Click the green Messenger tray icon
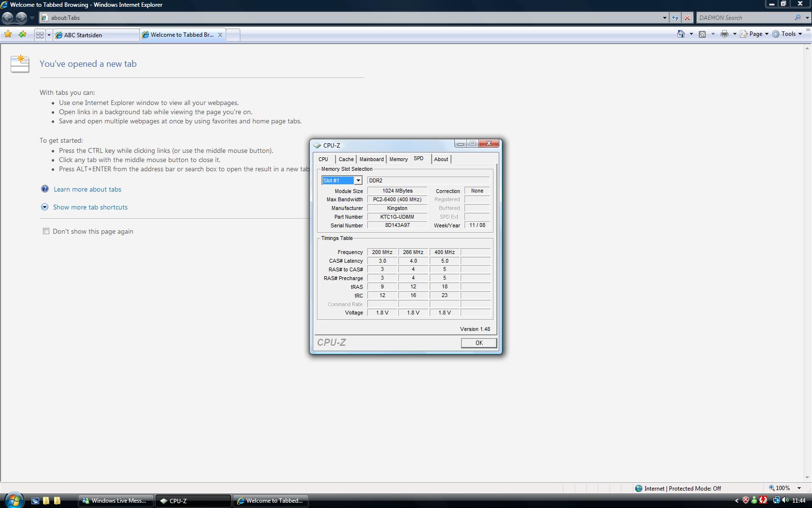The height and width of the screenshot is (508, 812). click(x=754, y=500)
